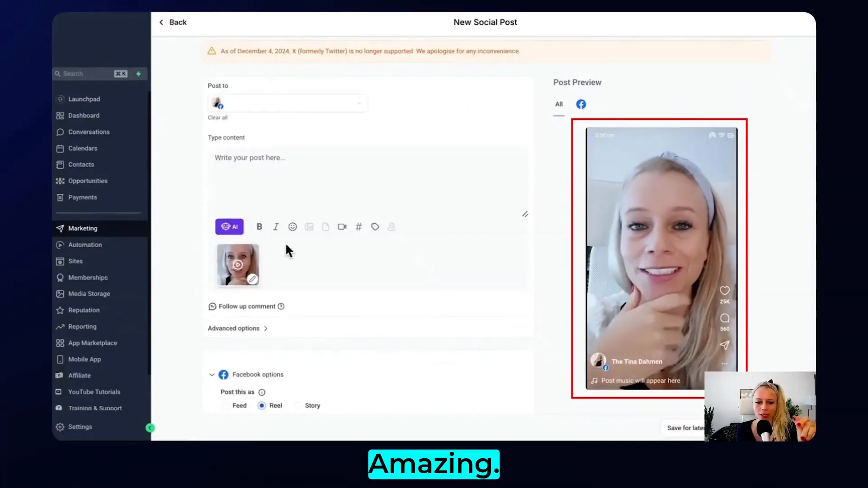Click the Follow up comment help icon
Image resolution: width=868 pixels, height=488 pixels.
click(x=281, y=306)
